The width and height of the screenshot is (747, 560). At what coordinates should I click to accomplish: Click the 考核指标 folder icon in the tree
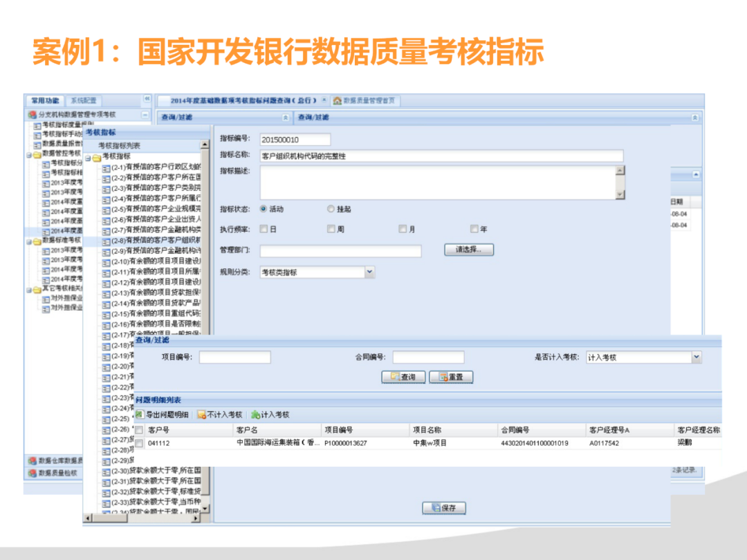click(x=97, y=157)
